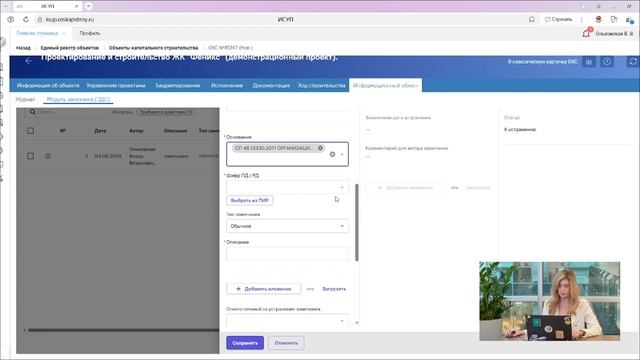Click the shield icon left of the reload button
Image resolution: width=640 pixels, height=360 pixels.
point(11,19)
